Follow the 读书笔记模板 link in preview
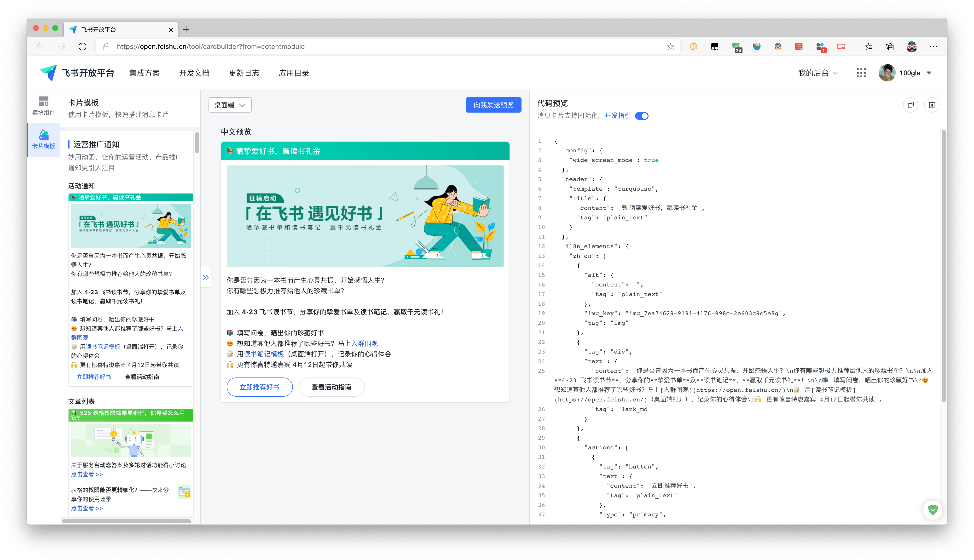The image size is (974, 560). coord(264,354)
